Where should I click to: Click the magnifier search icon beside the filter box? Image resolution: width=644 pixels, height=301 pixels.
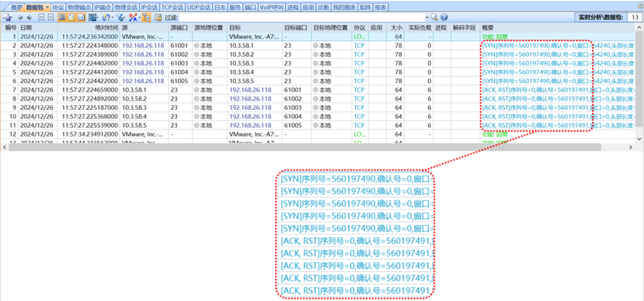[434, 17]
